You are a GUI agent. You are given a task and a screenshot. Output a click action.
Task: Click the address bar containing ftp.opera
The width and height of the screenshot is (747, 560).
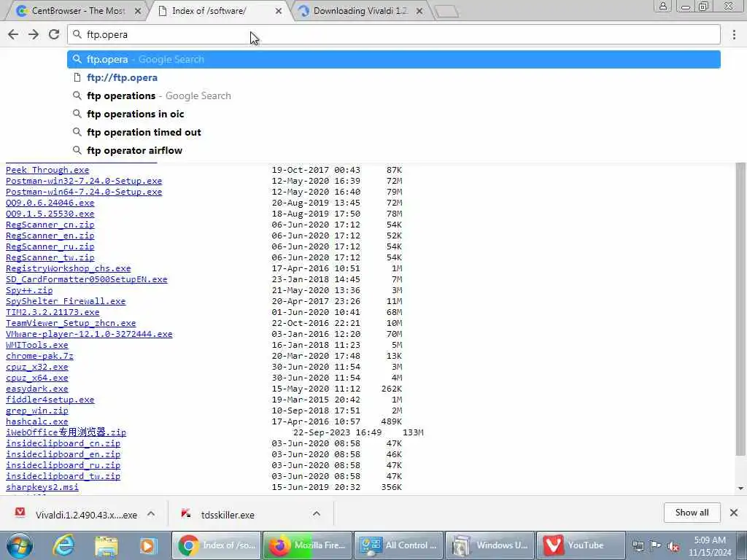coord(393,34)
